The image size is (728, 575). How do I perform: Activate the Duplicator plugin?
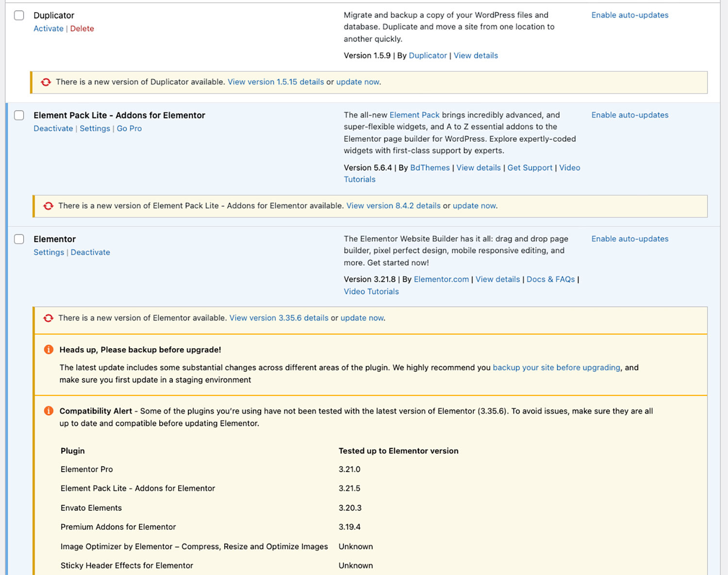pos(49,29)
